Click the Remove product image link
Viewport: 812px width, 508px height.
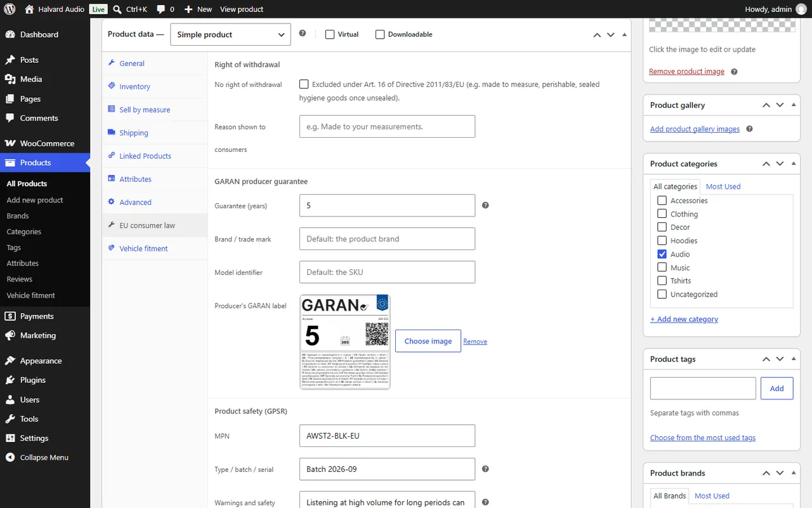pos(686,72)
